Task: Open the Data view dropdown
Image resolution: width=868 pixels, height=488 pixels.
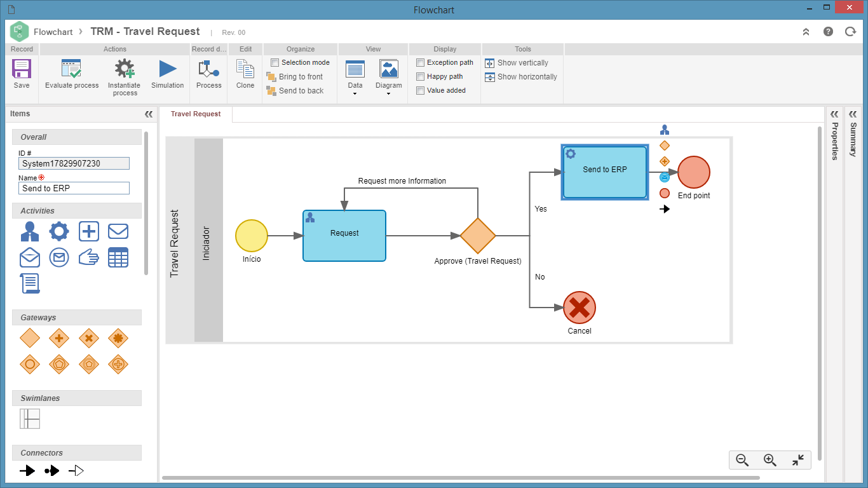Action: coord(355,78)
